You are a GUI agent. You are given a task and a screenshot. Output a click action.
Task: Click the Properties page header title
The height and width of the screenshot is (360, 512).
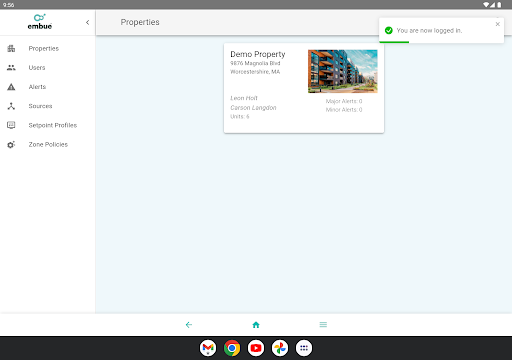[x=140, y=22]
